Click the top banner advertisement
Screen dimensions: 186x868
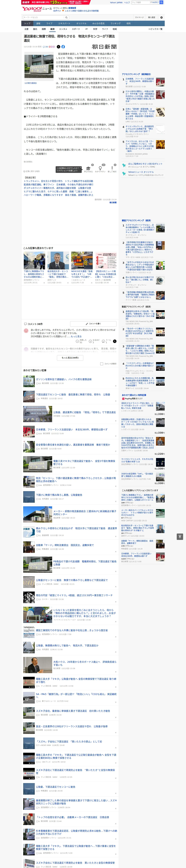[56, 2]
